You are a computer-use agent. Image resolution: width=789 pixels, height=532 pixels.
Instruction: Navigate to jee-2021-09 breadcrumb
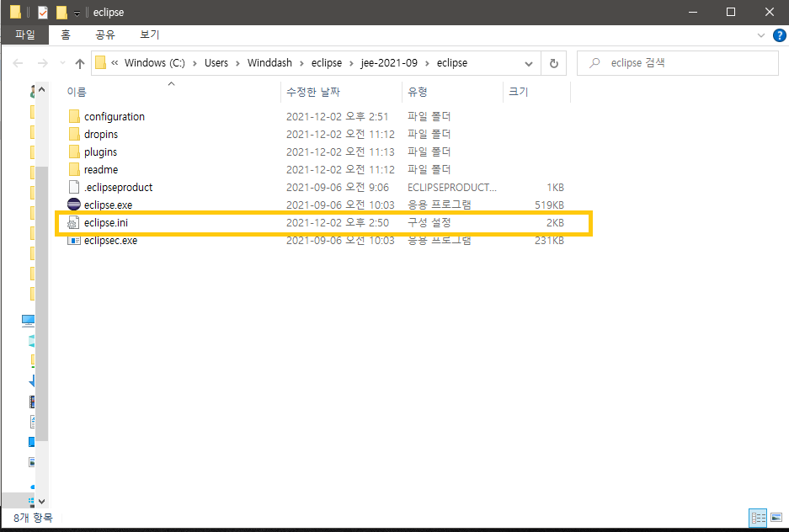coord(389,63)
